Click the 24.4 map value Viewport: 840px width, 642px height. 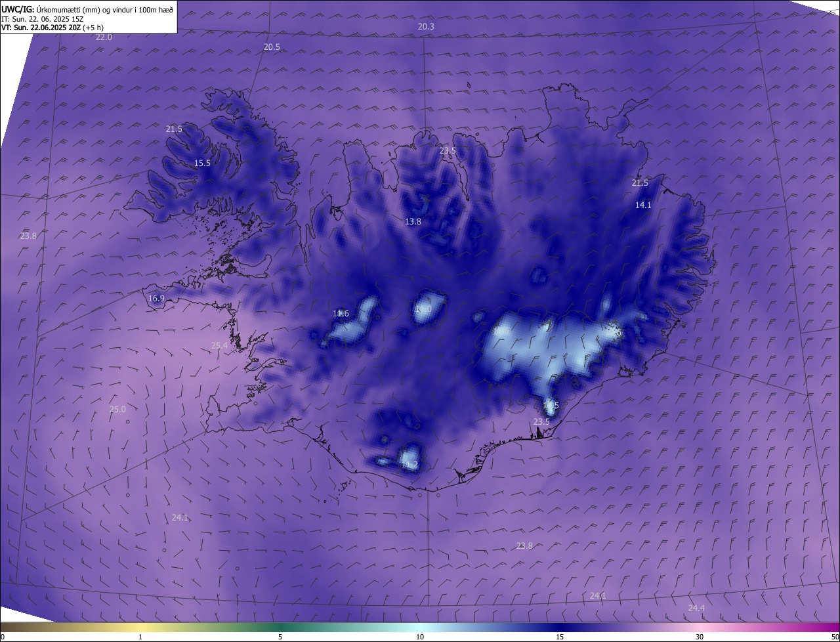(696, 609)
